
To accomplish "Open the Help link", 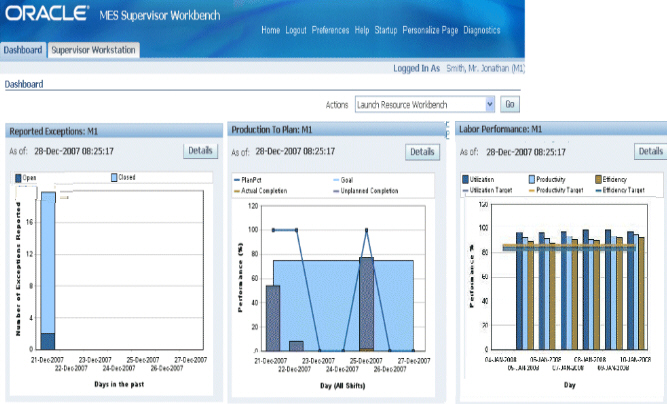I will pos(362,30).
